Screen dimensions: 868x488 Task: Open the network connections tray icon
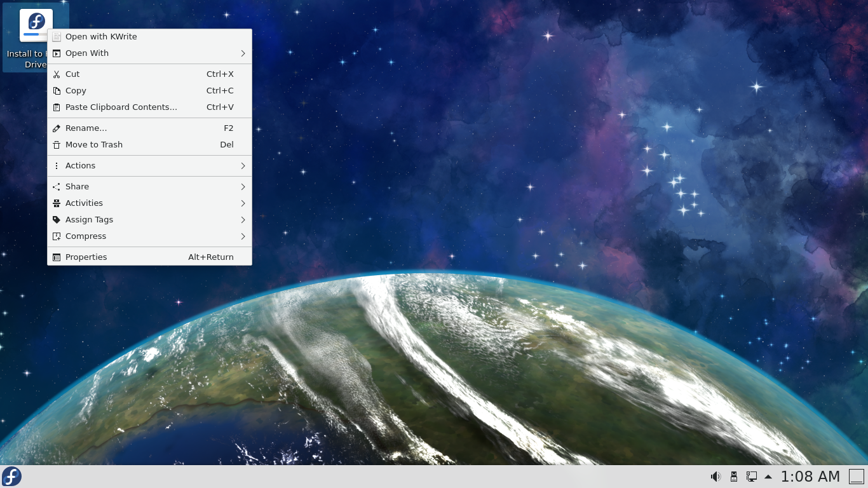(751, 477)
